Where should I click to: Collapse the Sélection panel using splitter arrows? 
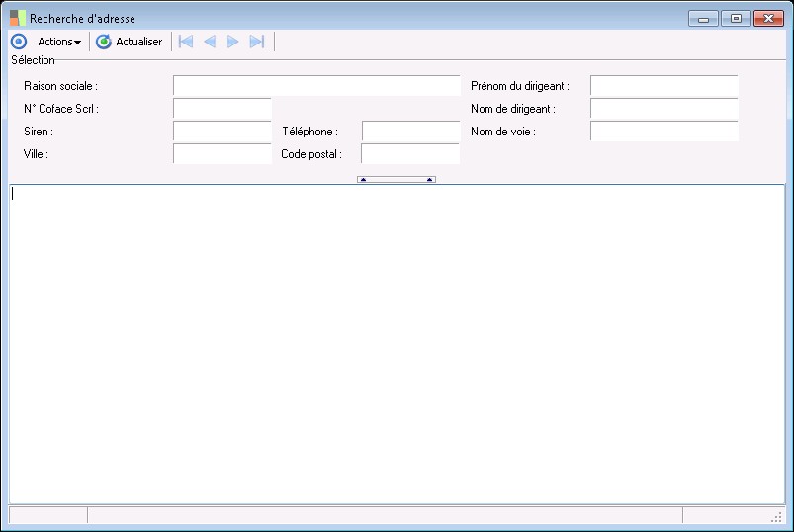tap(397, 179)
